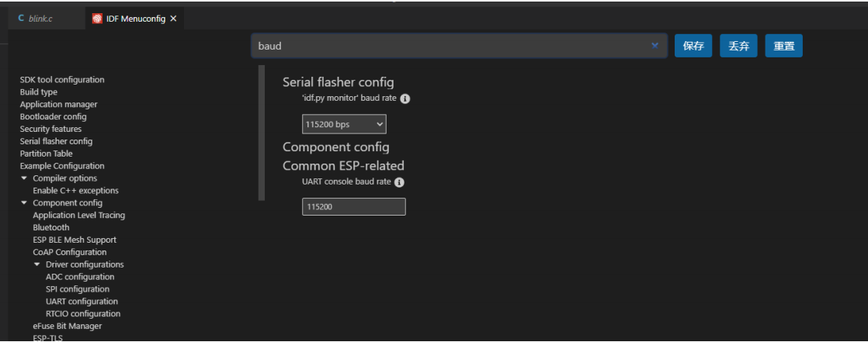Viewport: 868px width, 342px height.
Task: Close the IDF Menuconfig tab
Action: tap(173, 19)
